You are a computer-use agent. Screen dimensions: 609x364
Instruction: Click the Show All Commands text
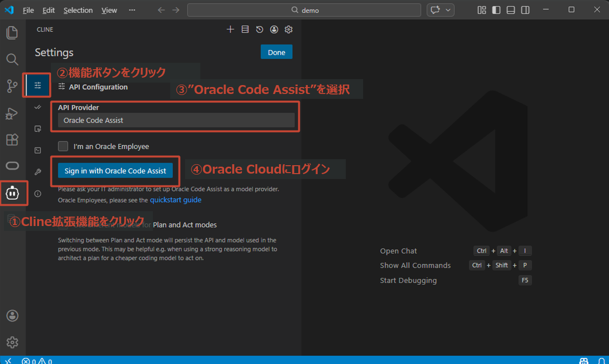(x=415, y=265)
